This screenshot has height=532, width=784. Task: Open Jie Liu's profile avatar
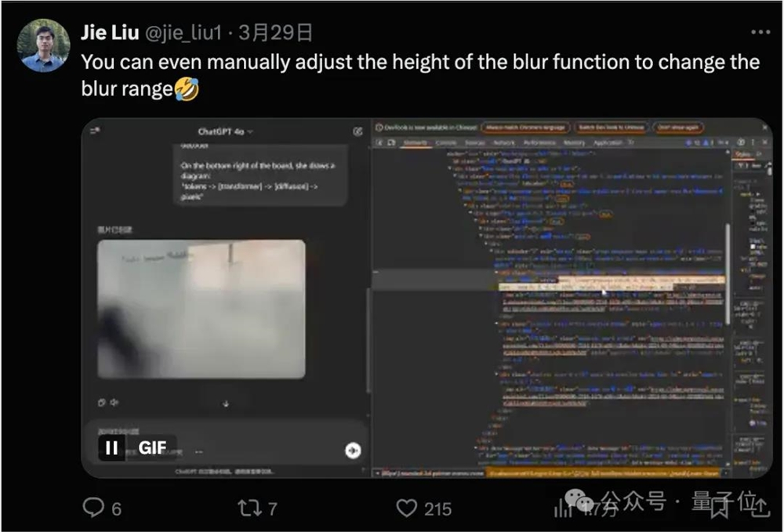coord(43,45)
